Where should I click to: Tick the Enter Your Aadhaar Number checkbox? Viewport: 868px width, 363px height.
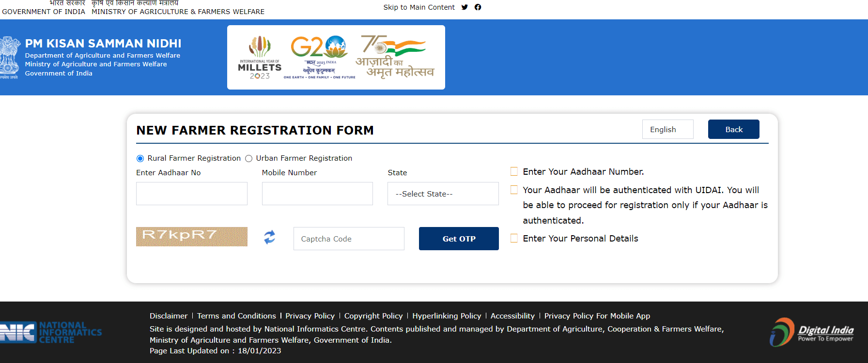(x=514, y=171)
